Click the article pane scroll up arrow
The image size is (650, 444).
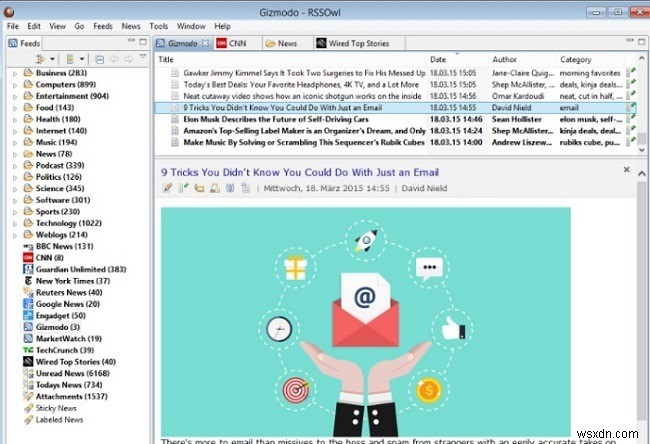tap(641, 173)
